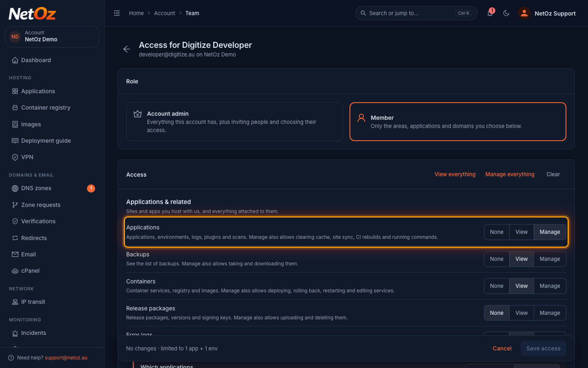The image size is (588, 368).
Task: Go back using the arrow icon
Action: (x=127, y=49)
